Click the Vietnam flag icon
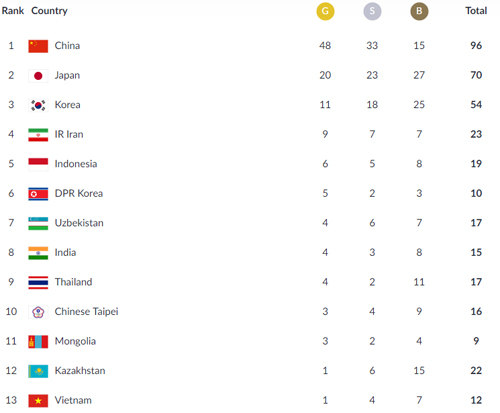 pyautogui.click(x=38, y=401)
